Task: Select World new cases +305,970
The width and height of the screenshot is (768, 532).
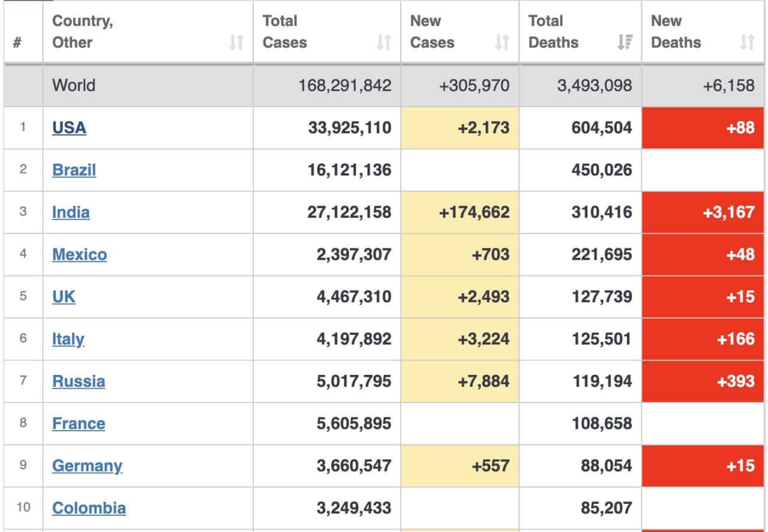Action: click(475, 85)
